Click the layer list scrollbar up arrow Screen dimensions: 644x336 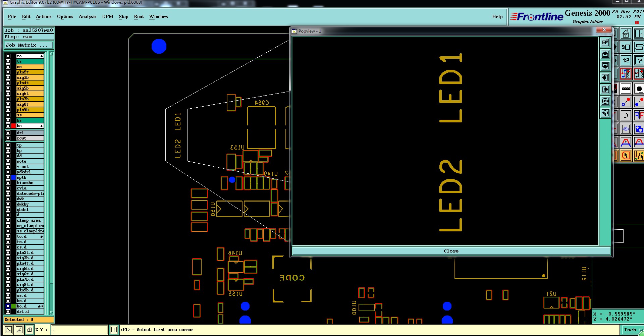51,54
